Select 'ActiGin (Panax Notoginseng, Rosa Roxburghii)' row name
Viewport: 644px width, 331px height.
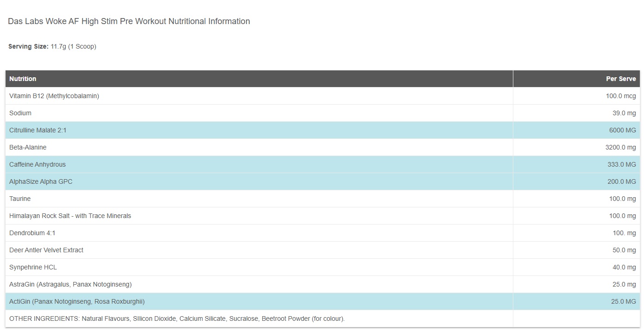pyautogui.click(x=77, y=301)
